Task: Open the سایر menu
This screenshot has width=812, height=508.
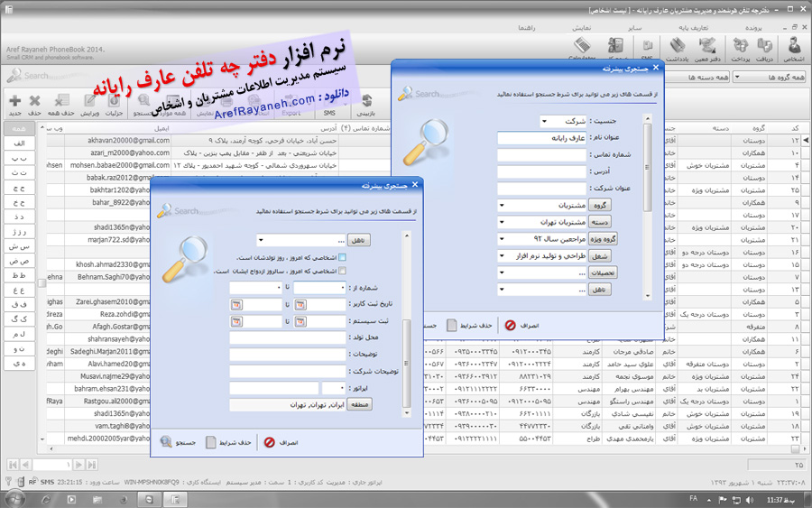Action: 634,27
